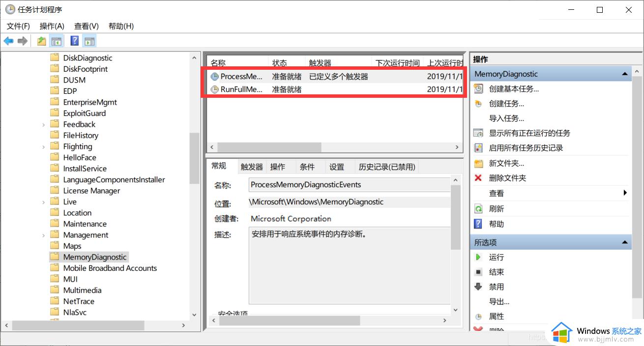Select the Mobile Broadband Accounts tree folder
Screen dimensions: 644x346
tap(110, 268)
